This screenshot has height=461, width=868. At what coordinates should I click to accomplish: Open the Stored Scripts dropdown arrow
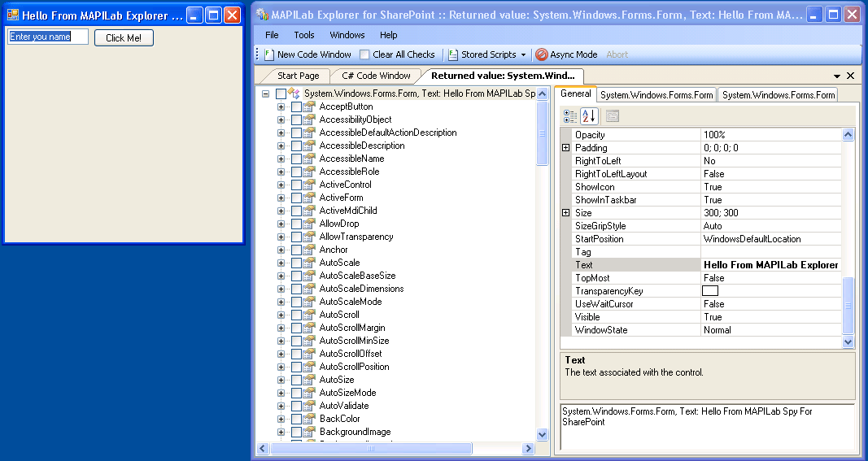coord(523,54)
